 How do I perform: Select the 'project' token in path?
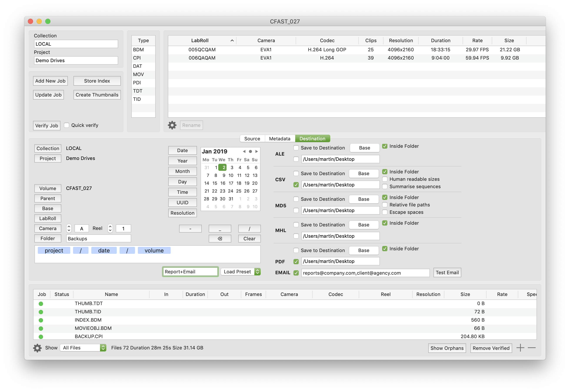(x=54, y=251)
